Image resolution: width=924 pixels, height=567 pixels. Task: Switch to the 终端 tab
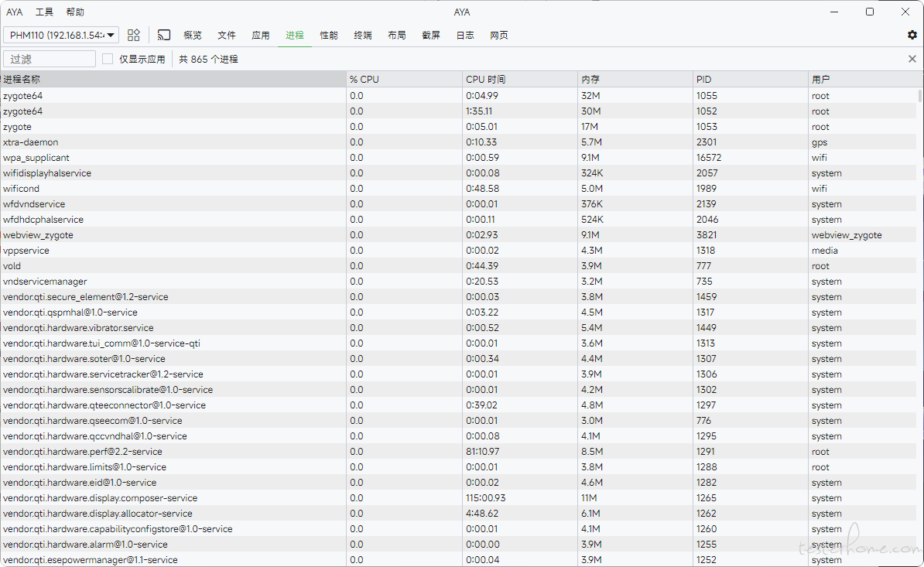[363, 35]
